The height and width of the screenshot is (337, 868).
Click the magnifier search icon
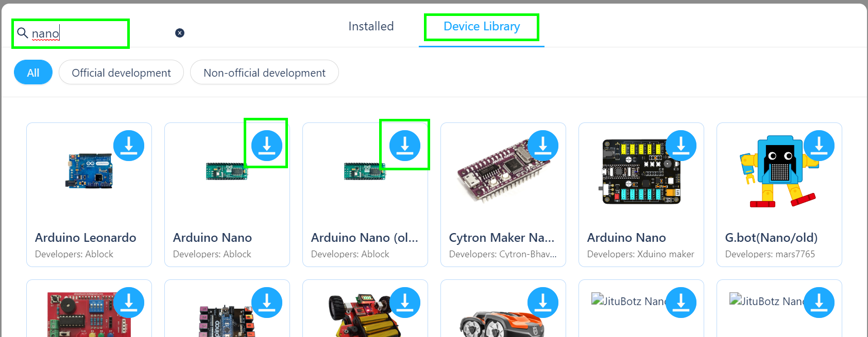(23, 33)
